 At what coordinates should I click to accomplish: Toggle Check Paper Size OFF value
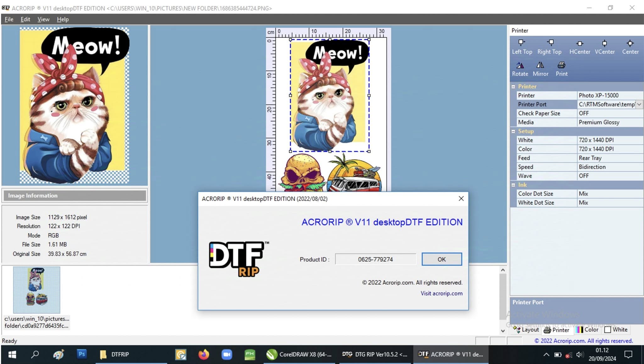(610, 113)
